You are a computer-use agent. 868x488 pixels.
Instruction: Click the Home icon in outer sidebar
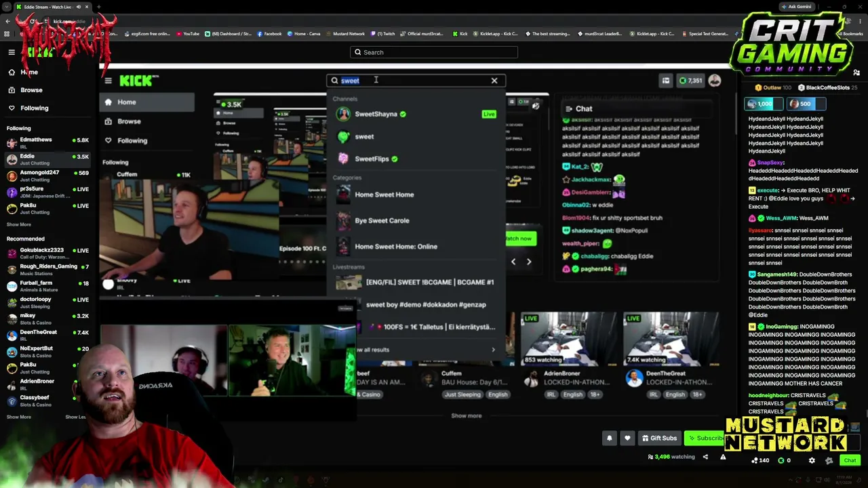[12, 72]
